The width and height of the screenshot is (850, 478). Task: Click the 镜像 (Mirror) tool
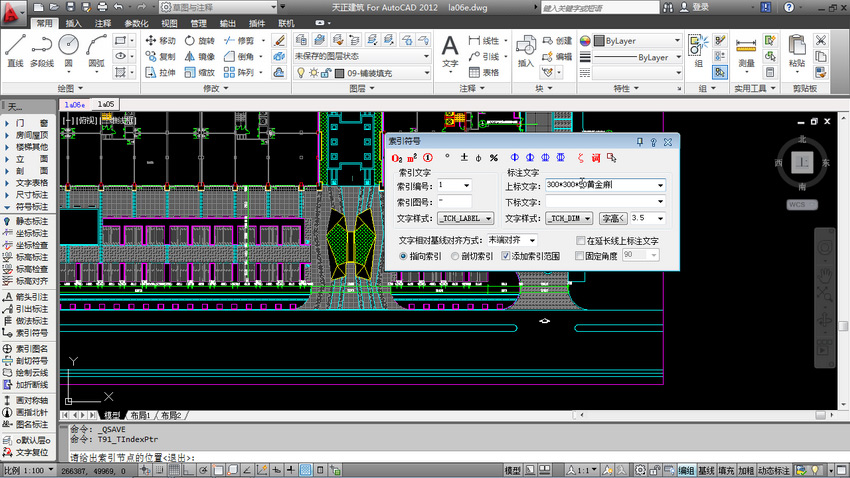(199, 56)
